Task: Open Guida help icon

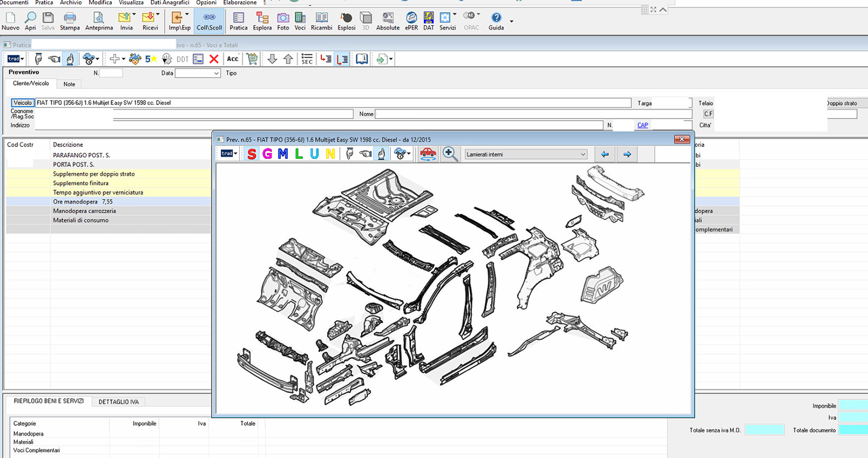Action: click(496, 21)
